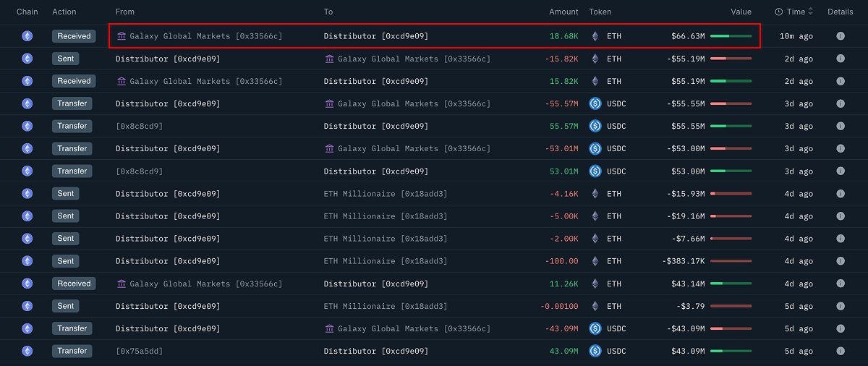Click the value bar next to $66.63M
This screenshot has height=366, width=868.
point(731,36)
